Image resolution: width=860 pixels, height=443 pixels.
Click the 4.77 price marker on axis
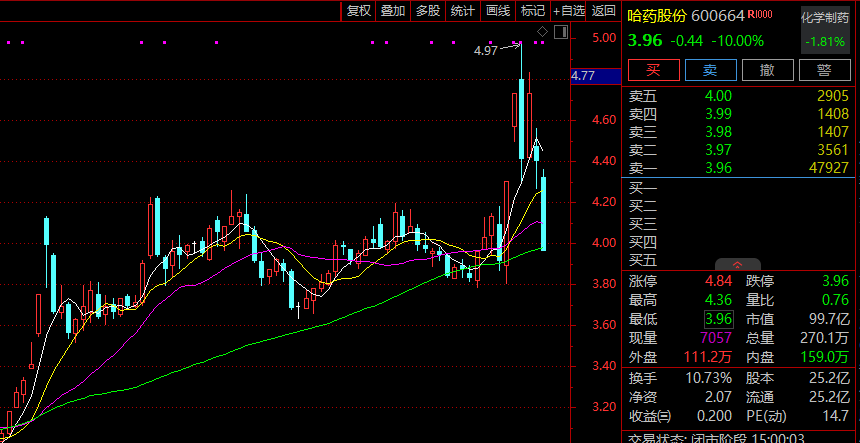pos(596,76)
